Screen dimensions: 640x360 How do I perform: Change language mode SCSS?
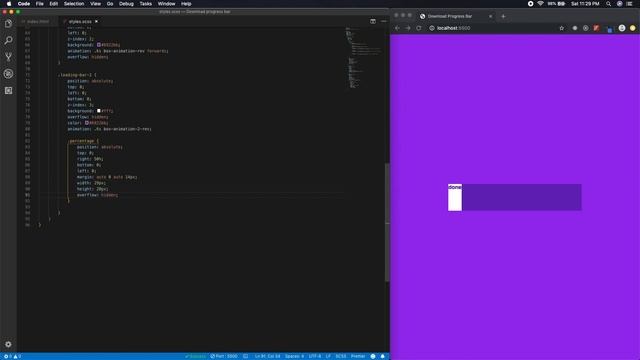coord(341,356)
